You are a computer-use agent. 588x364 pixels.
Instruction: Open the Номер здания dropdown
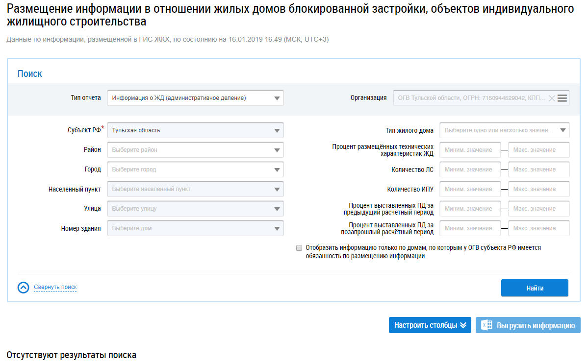[x=195, y=228]
